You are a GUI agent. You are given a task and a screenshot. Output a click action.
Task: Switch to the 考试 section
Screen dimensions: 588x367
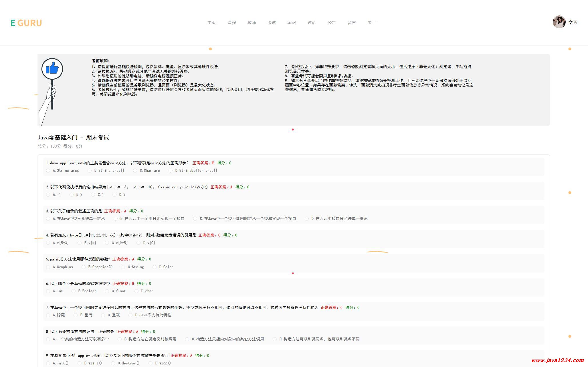click(x=272, y=23)
